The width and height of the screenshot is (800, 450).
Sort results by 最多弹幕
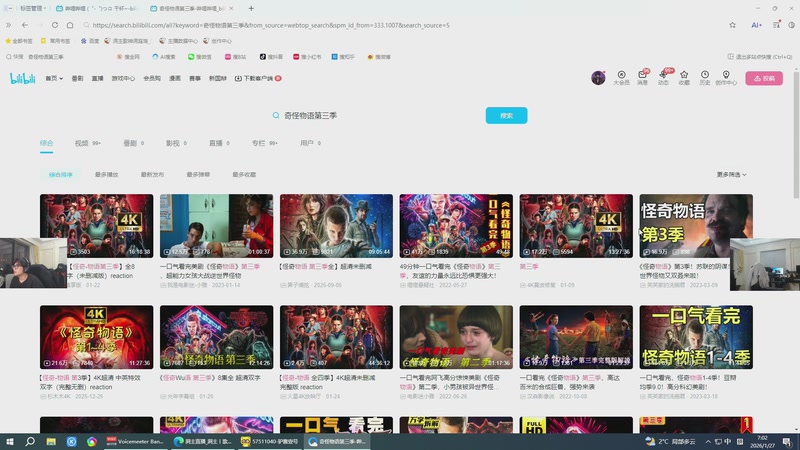coord(198,174)
